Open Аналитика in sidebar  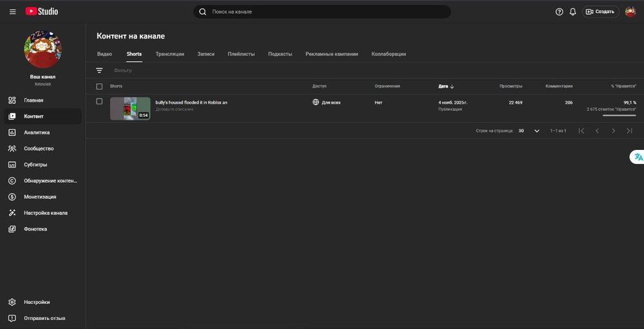tap(43, 132)
